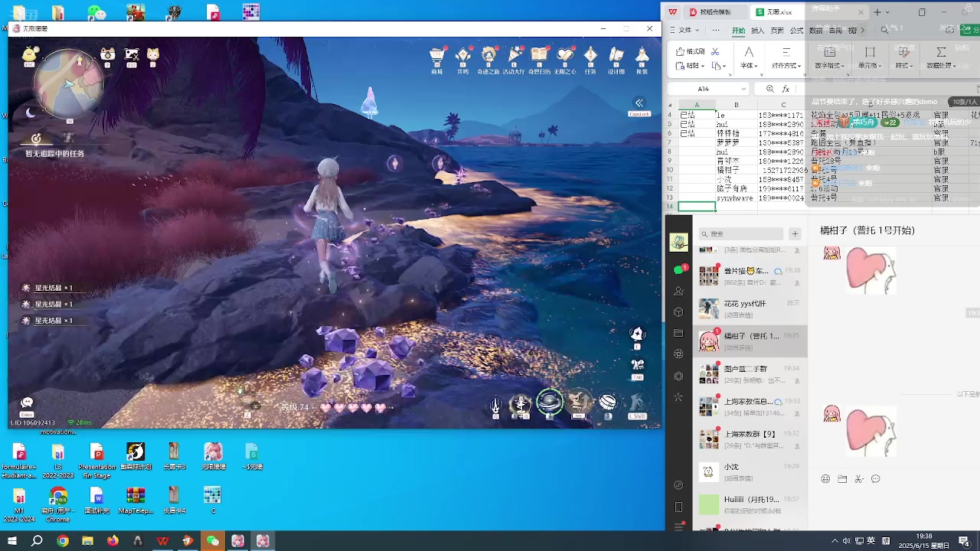
Task: Open 活动大厅 event hall icon
Action: [x=514, y=56]
